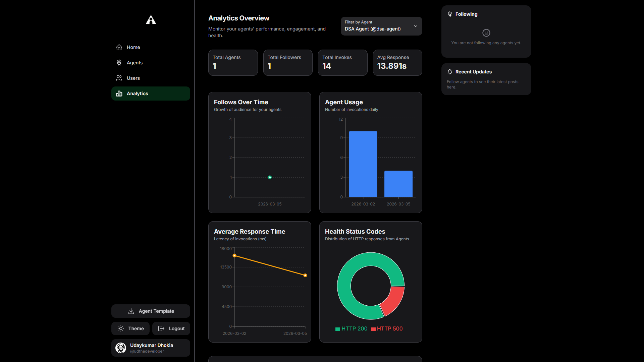Click the Agents robot icon in sidebar
Screen dimensions: 644x362
119,63
